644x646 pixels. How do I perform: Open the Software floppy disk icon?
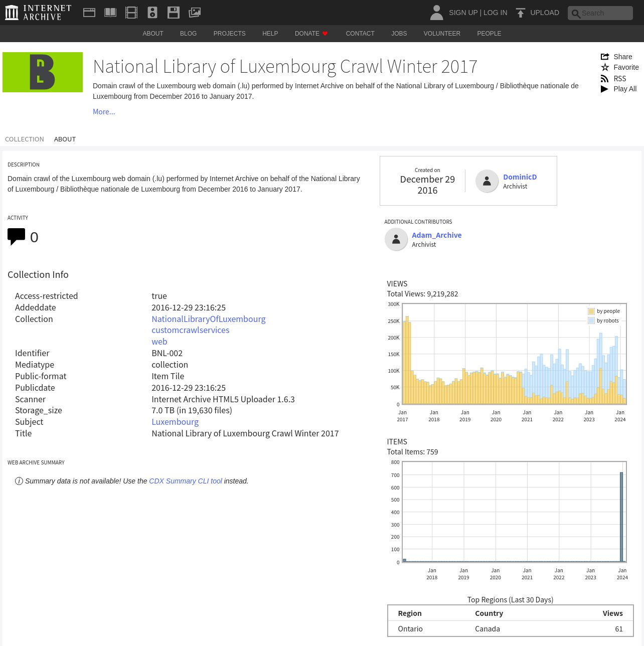174,13
